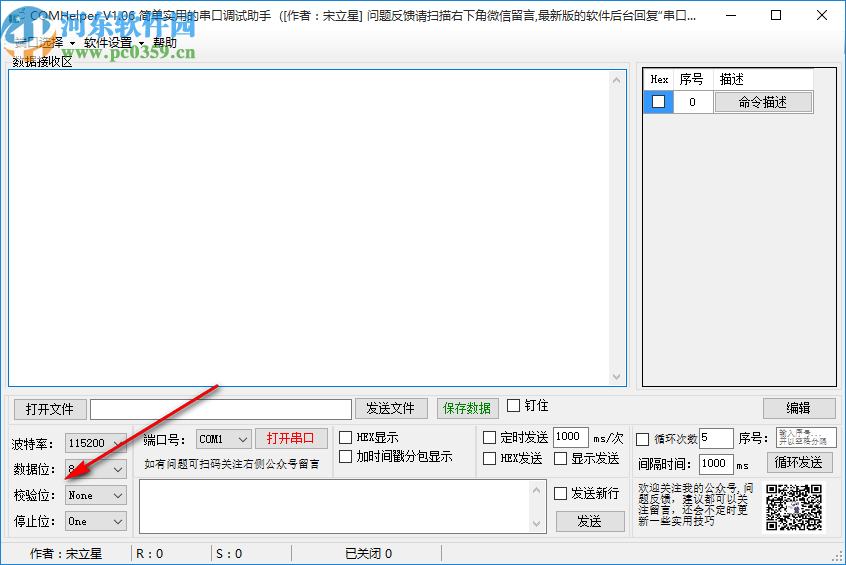Click the Hex column header
The width and height of the screenshot is (846, 565).
659,79
